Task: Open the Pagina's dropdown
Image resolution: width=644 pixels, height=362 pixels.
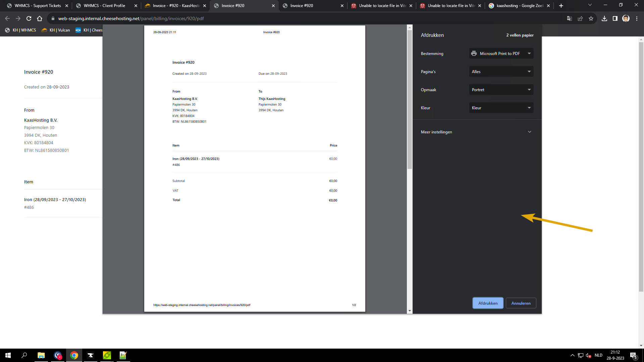Action: click(x=501, y=72)
